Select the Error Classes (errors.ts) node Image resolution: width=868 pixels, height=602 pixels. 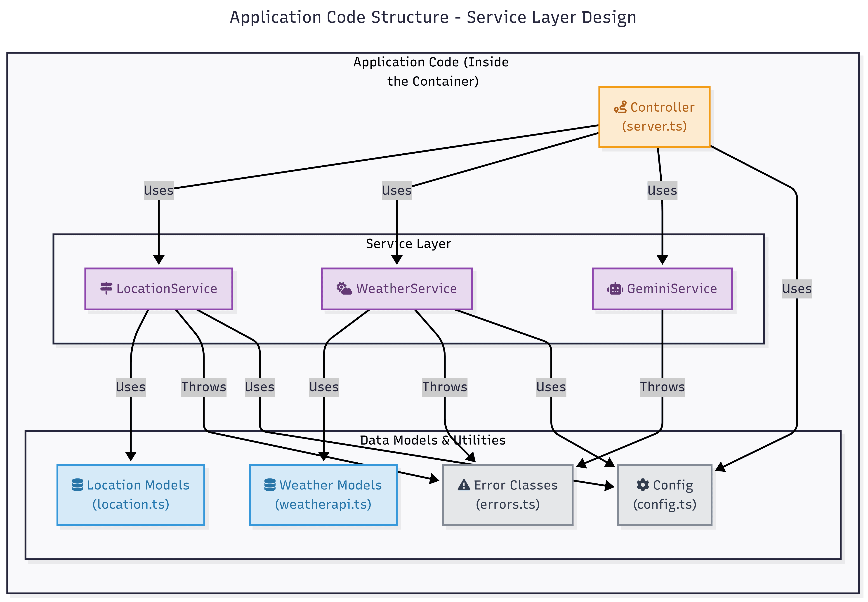508,494
